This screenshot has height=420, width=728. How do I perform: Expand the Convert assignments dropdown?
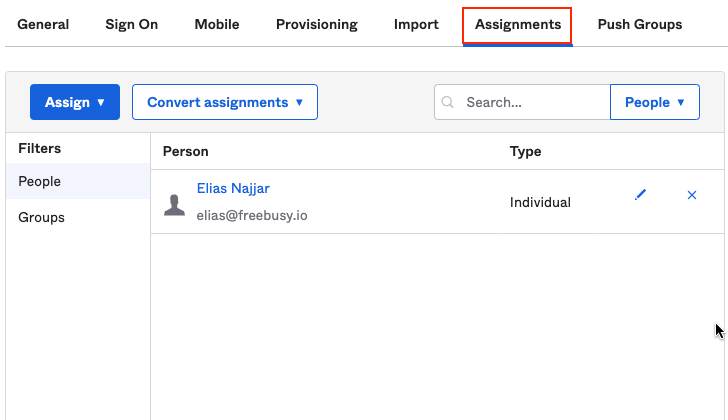225,102
